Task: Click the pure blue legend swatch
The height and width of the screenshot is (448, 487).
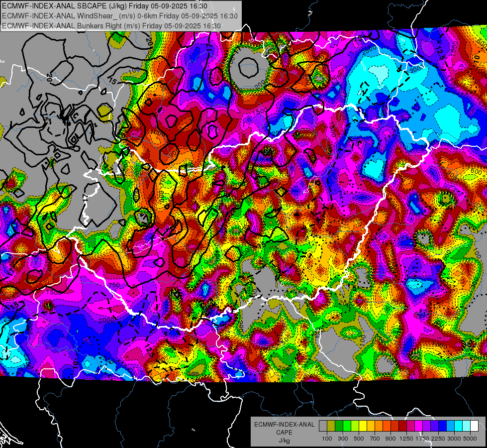Action: pyautogui.click(x=443, y=426)
